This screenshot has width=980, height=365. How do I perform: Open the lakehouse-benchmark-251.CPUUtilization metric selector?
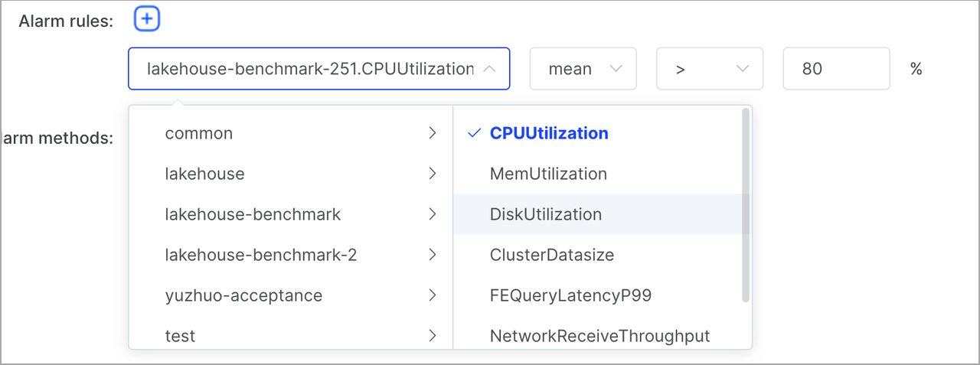point(310,69)
